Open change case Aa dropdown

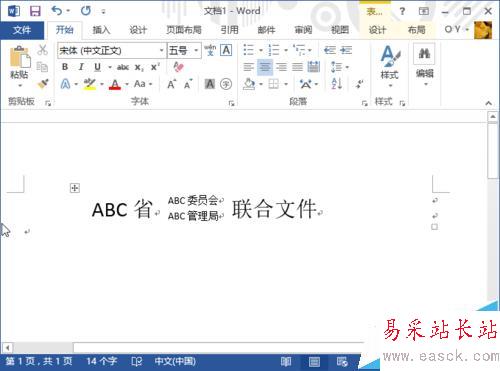[x=143, y=84]
